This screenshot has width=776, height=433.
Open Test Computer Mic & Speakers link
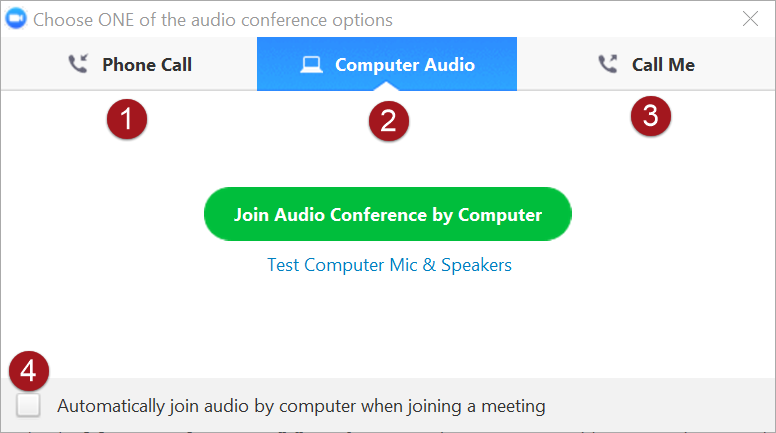pyautogui.click(x=389, y=265)
